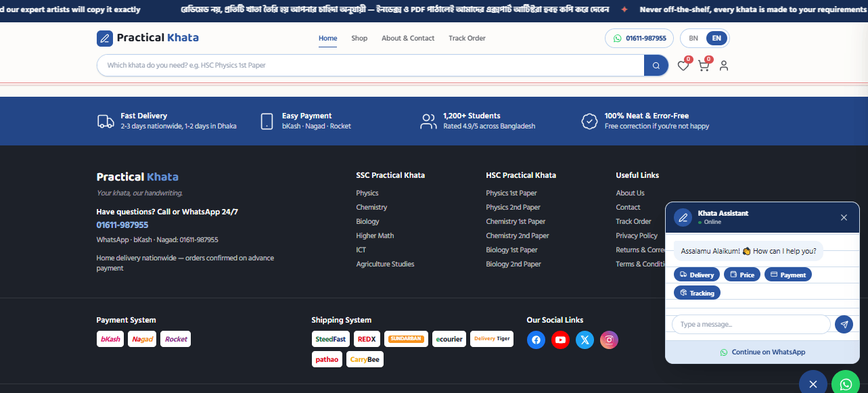Open the Contact footer link
Screen dimensions: 868x393
coord(628,208)
